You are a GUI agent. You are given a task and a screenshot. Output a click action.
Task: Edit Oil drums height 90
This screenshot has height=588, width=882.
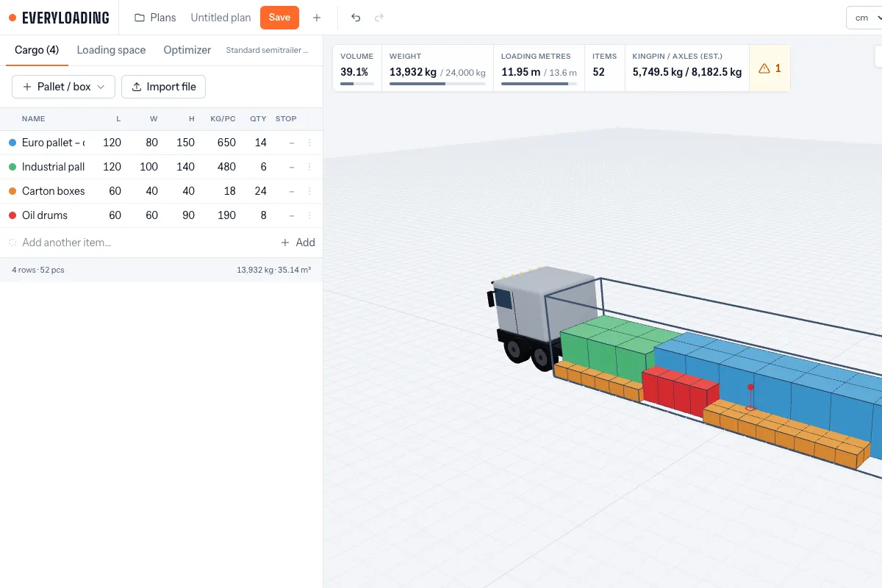tap(188, 215)
